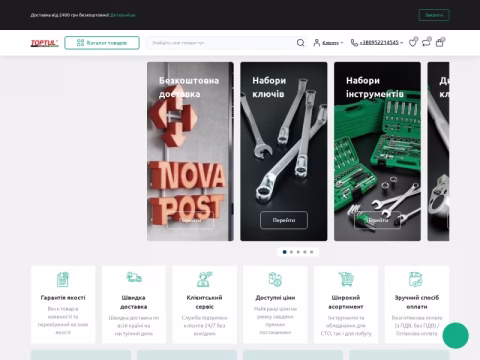Screen dimensions: 480x360
Task: Click Перейти on Набори ключів card
Action: tap(284, 220)
